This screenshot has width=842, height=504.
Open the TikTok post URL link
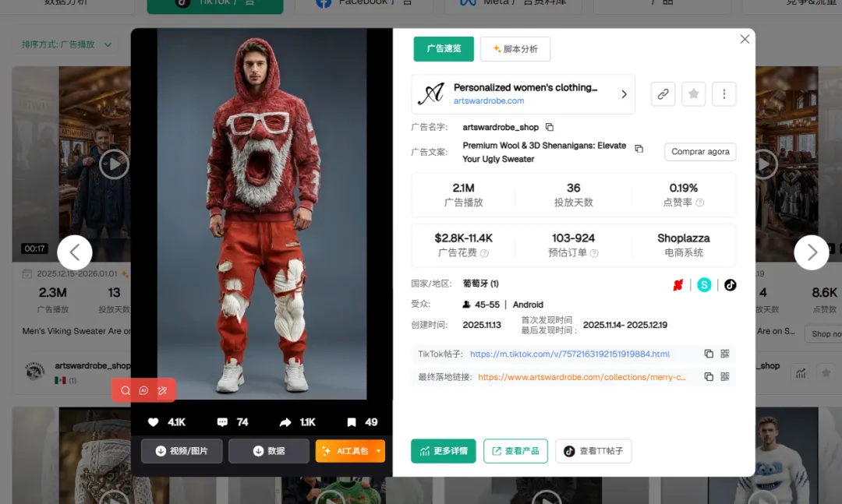click(x=570, y=354)
